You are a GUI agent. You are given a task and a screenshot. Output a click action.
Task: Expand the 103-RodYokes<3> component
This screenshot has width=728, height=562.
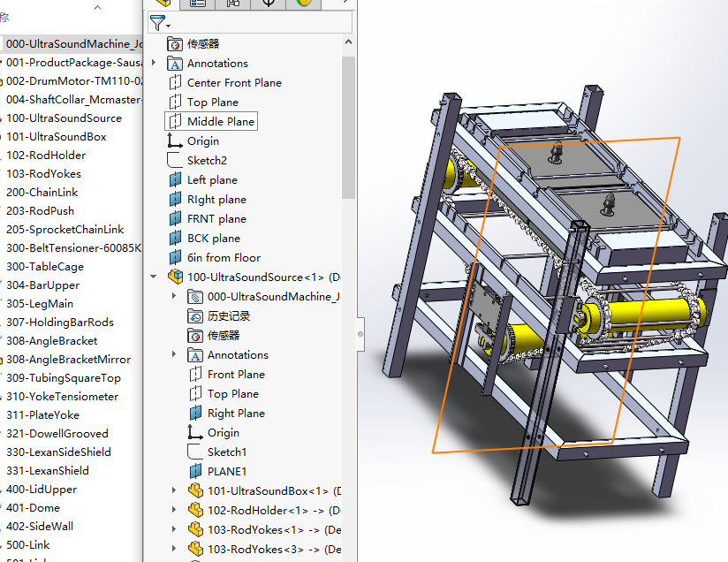point(174,549)
